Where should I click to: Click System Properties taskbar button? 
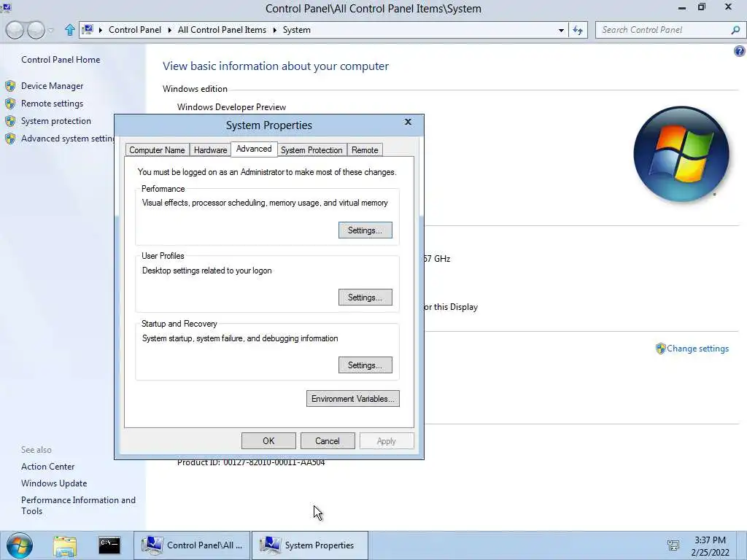pyautogui.click(x=309, y=545)
